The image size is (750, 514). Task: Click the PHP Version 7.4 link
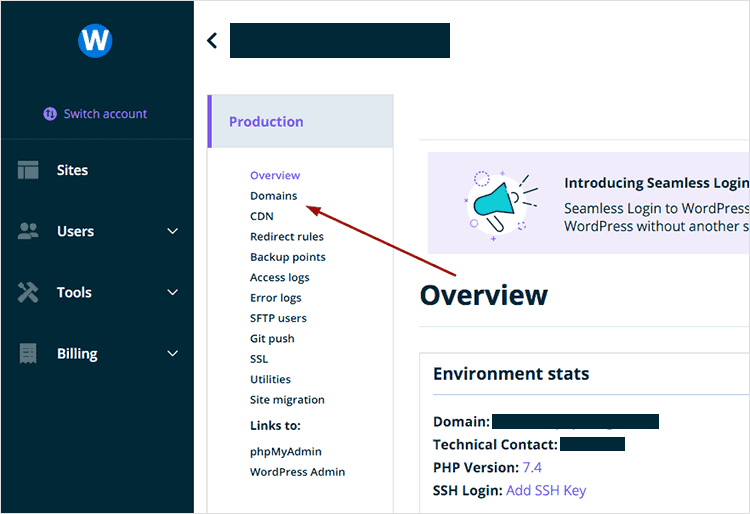531,467
